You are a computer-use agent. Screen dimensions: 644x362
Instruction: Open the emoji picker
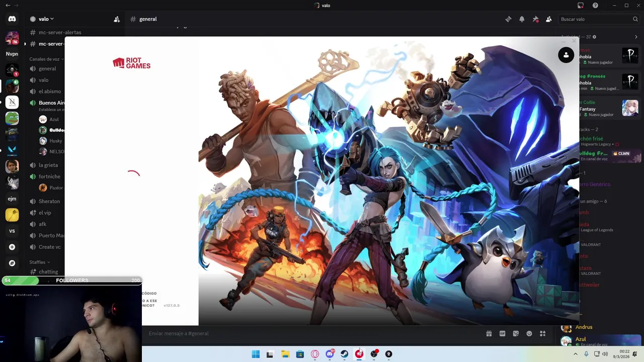click(529, 333)
